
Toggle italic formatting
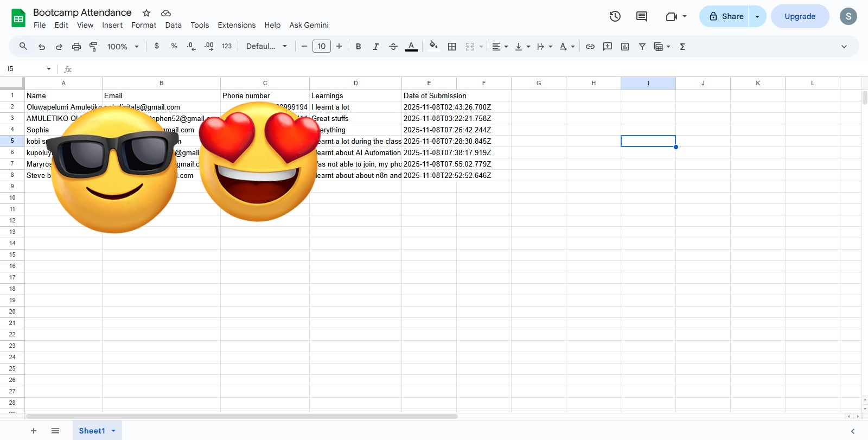375,47
